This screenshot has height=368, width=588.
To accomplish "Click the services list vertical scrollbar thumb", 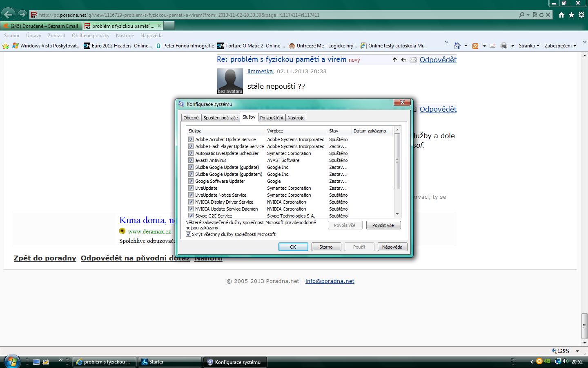I will click(397, 161).
